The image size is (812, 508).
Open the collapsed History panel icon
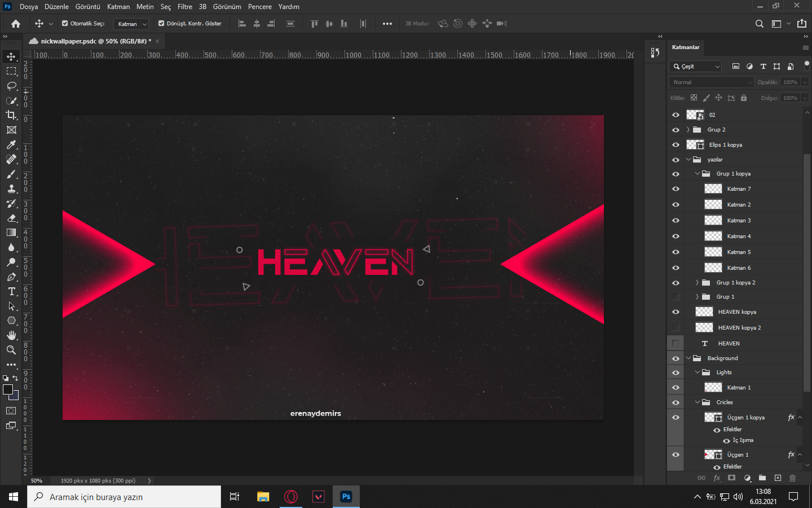pos(655,52)
